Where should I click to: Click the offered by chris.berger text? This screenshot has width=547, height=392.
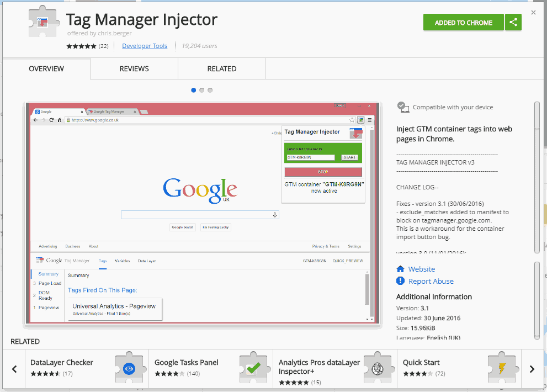point(99,33)
